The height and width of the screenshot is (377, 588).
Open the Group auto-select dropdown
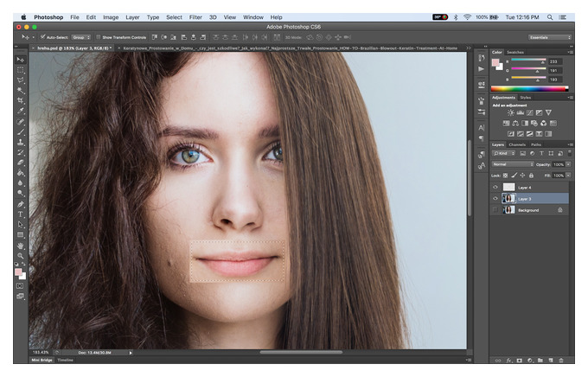(x=81, y=37)
